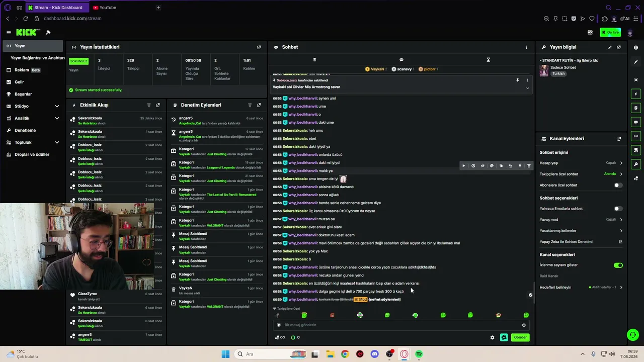Click the scroll-to-bottom button in chat
The height and width of the screenshot is (362, 644).
point(530,295)
